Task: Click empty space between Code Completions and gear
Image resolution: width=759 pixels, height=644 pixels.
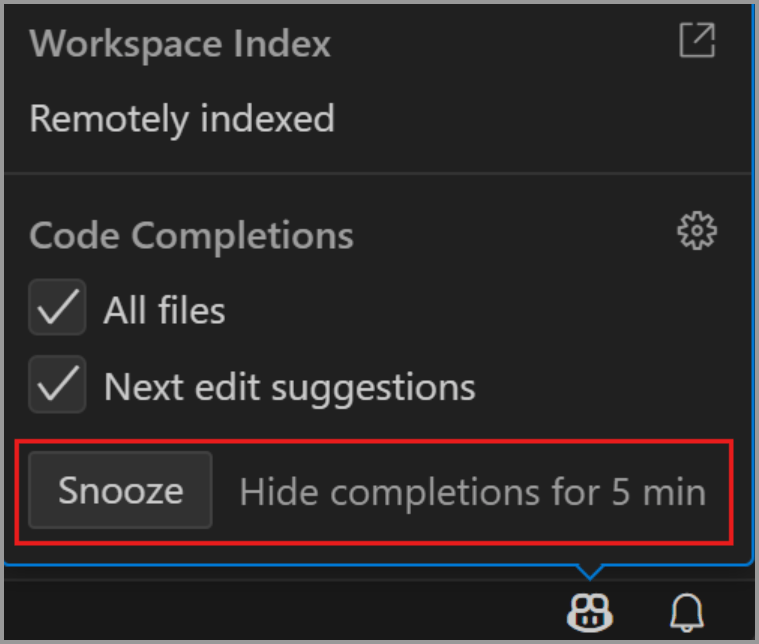Action: pos(510,236)
